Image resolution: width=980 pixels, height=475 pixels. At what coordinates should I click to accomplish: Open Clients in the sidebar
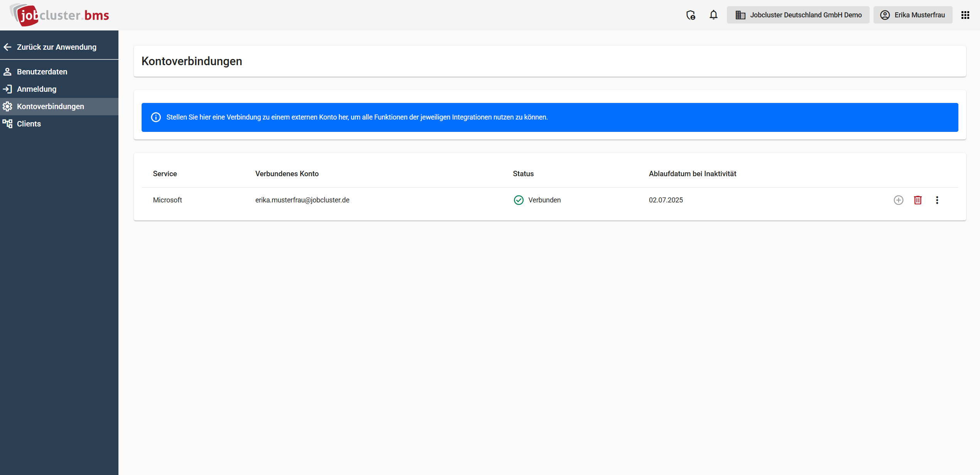(59, 124)
